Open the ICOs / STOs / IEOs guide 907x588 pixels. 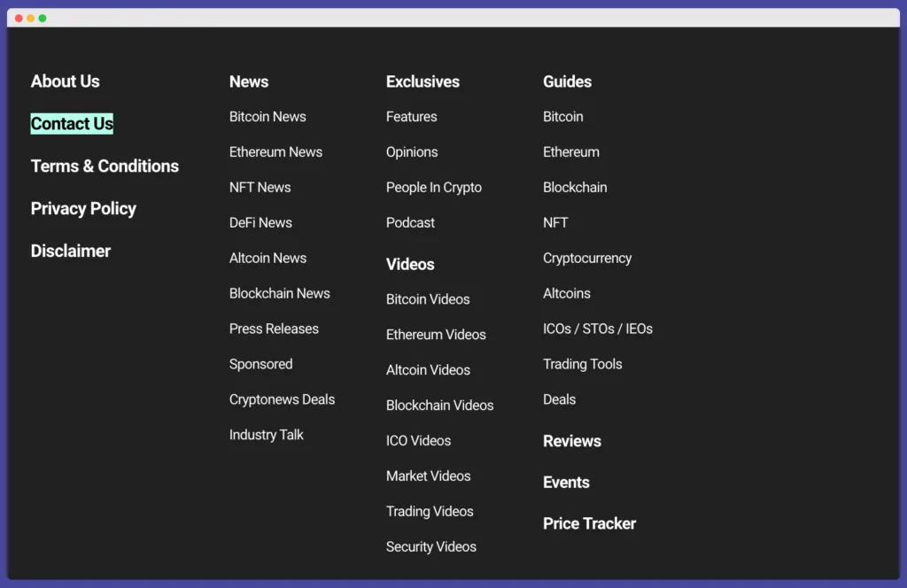pyautogui.click(x=598, y=329)
